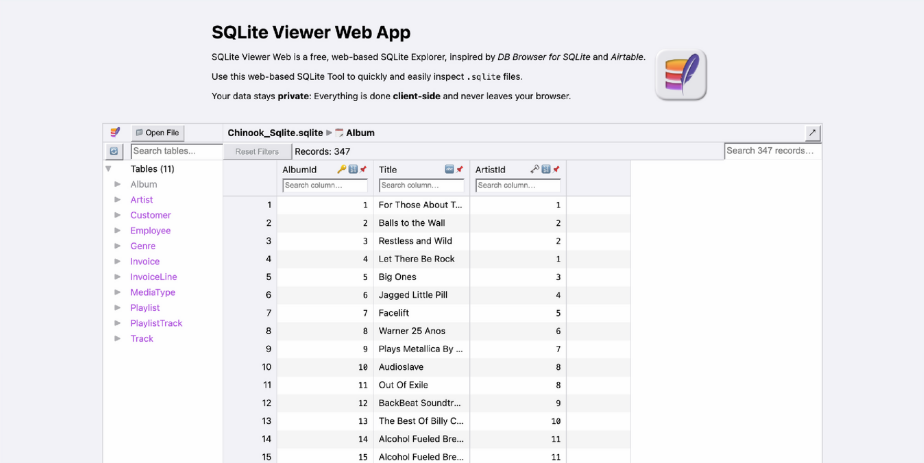The height and width of the screenshot is (463, 924).
Task: Expand the Artist table arrow
Action: [118, 200]
